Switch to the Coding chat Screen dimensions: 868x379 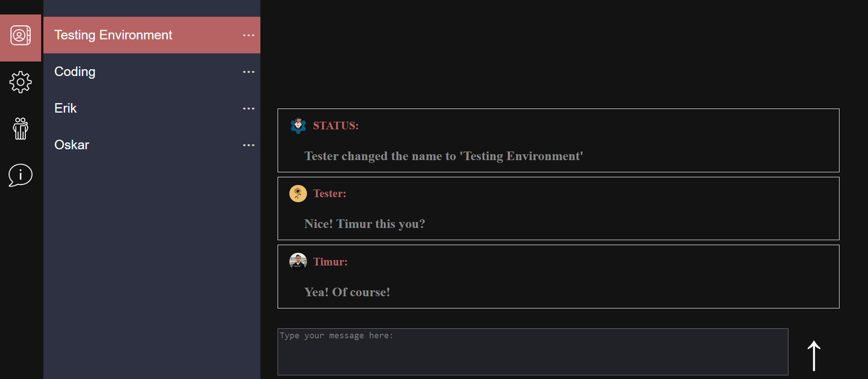75,72
